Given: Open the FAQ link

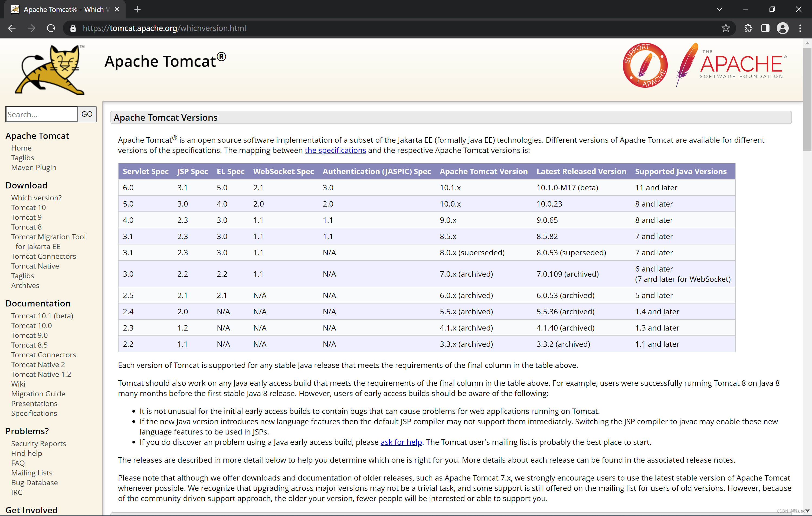Looking at the screenshot, I should pos(18,464).
